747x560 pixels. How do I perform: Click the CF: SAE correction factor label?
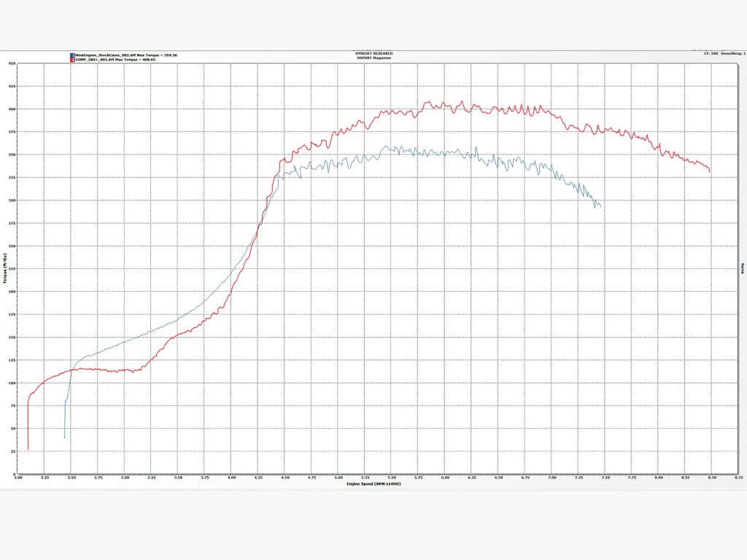click(x=712, y=53)
